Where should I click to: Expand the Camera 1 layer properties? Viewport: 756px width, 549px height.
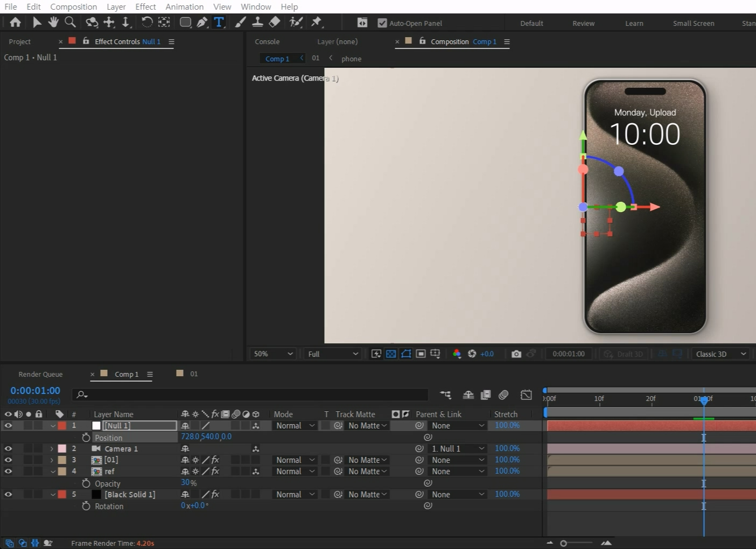pos(52,448)
